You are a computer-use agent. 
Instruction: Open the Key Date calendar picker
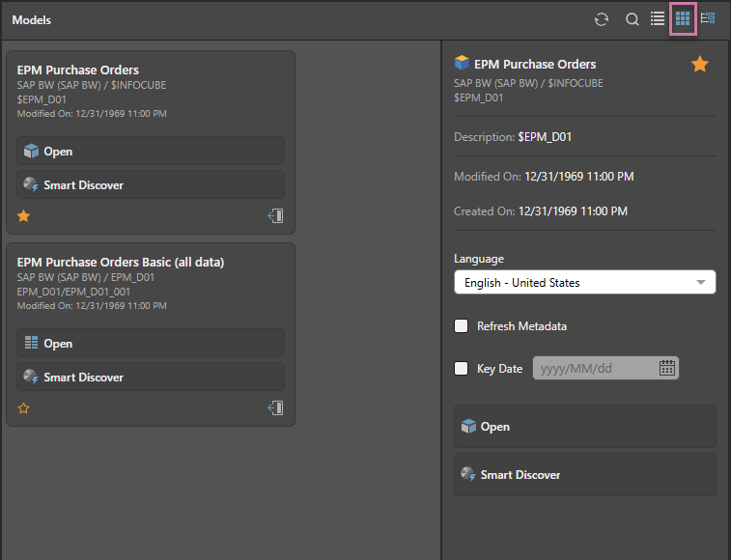[x=667, y=368]
